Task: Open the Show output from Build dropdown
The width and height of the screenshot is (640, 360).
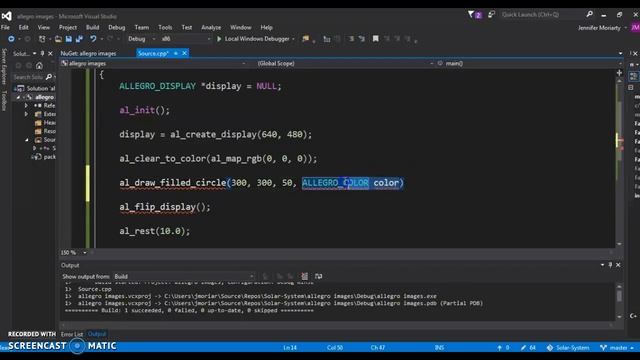Action: [184, 276]
